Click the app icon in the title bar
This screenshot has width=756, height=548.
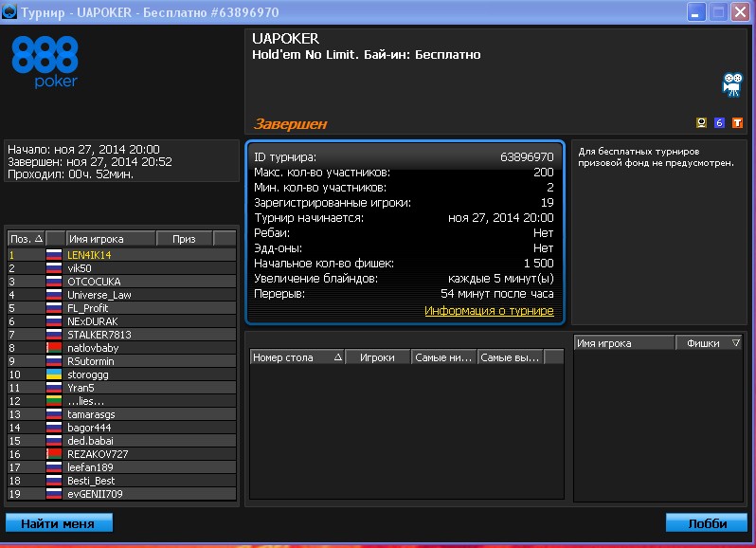[9, 11]
